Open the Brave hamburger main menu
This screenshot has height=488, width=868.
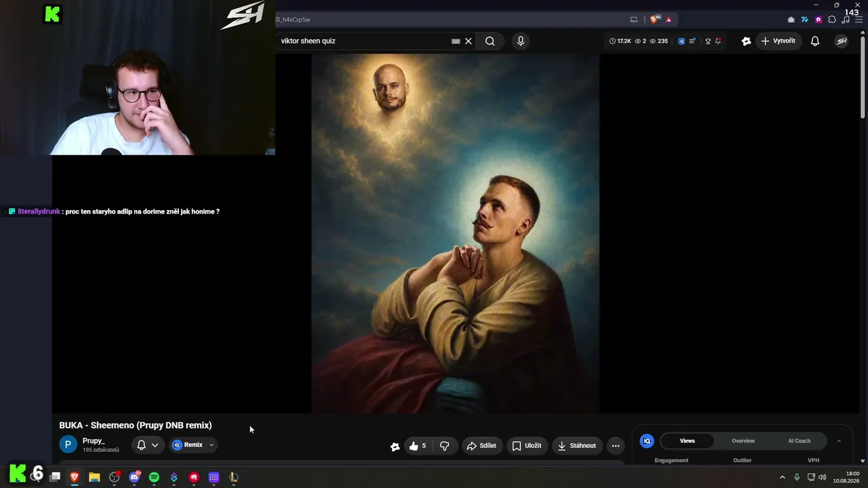coord(859,20)
